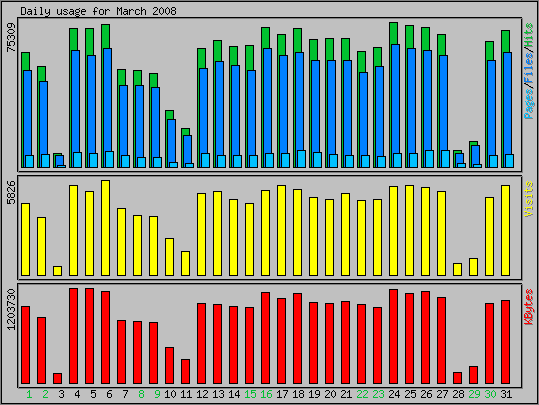The width and height of the screenshot is (539, 405).
Task: Click day 29 label on x-axis
Action: (474, 394)
